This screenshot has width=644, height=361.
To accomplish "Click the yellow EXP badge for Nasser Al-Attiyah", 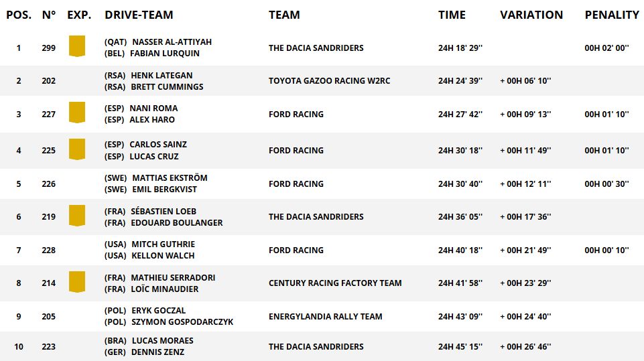I will coord(77,46).
